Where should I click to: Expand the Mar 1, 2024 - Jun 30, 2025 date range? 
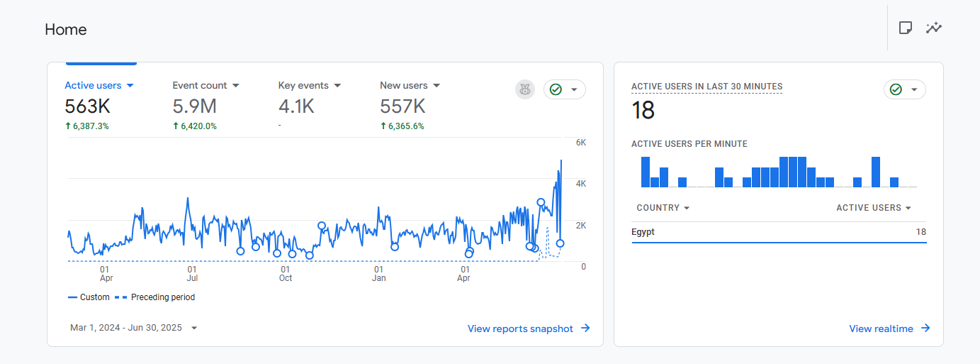click(x=133, y=328)
